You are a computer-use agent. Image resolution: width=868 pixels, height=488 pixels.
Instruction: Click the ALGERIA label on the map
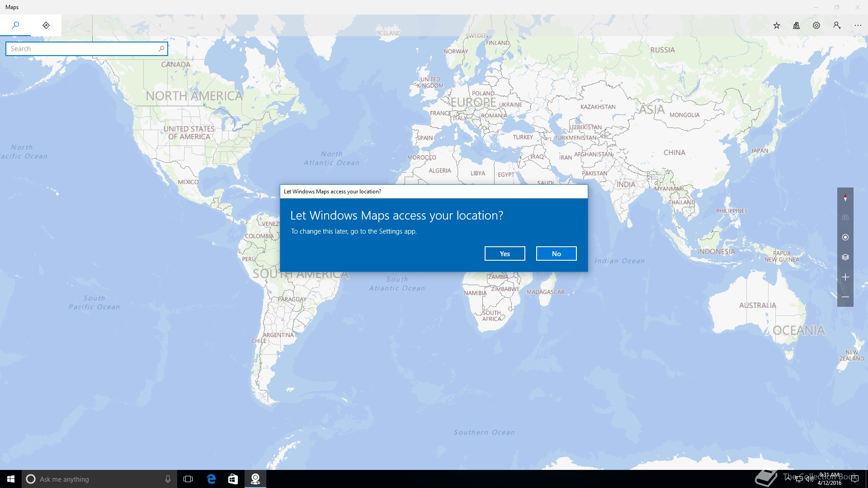[x=440, y=171]
